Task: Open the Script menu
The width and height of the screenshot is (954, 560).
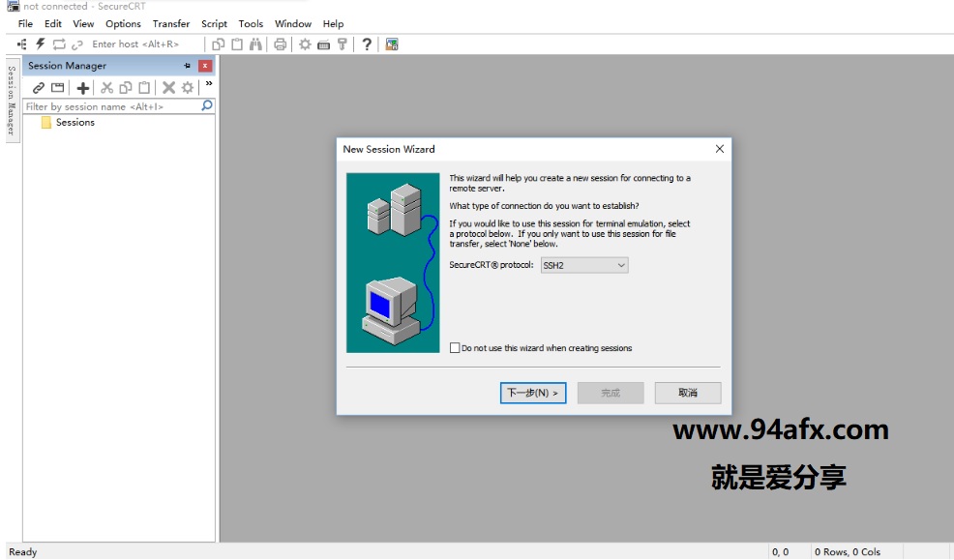Action: click(214, 24)
